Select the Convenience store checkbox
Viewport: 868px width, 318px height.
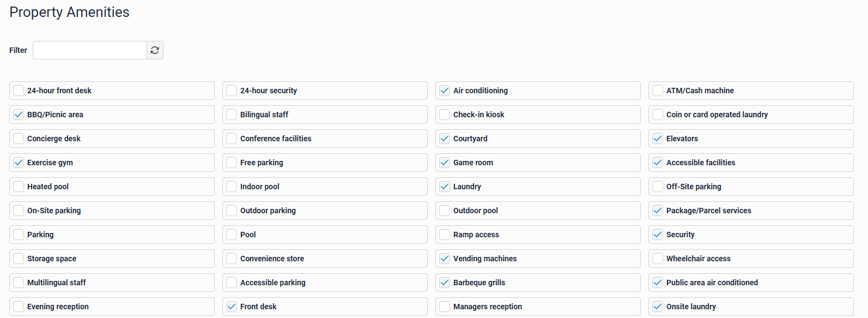[232, 259]
